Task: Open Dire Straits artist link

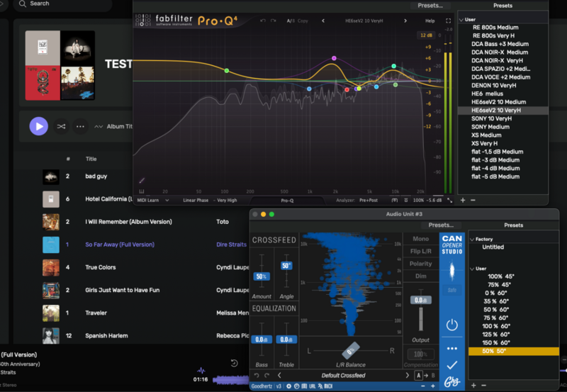Action: coord(232,245)
